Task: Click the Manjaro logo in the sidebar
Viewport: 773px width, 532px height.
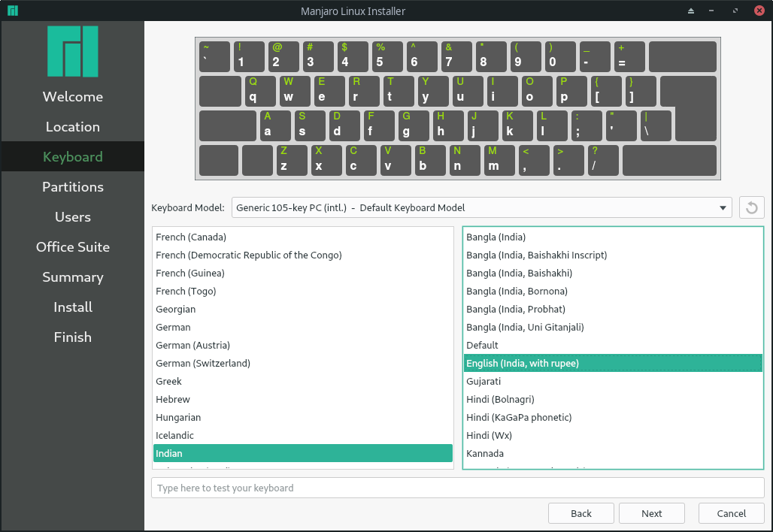Action: click(72, 51)
